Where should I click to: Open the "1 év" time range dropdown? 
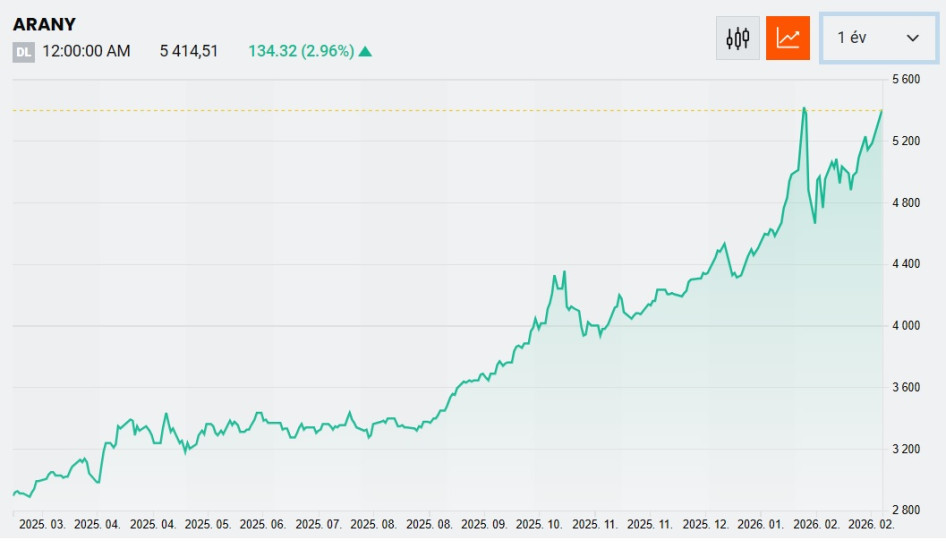(x=878, y=38)
